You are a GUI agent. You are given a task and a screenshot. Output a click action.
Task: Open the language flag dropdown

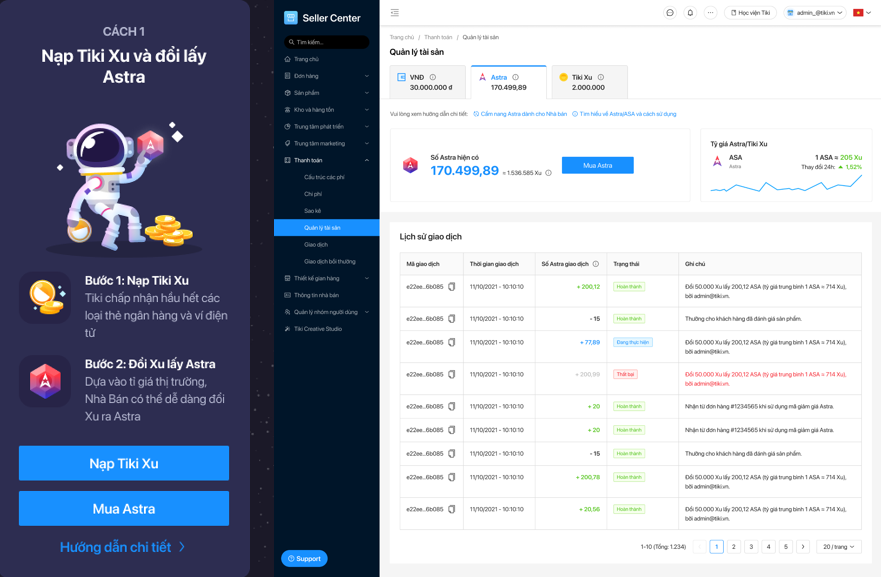[861, 12]
